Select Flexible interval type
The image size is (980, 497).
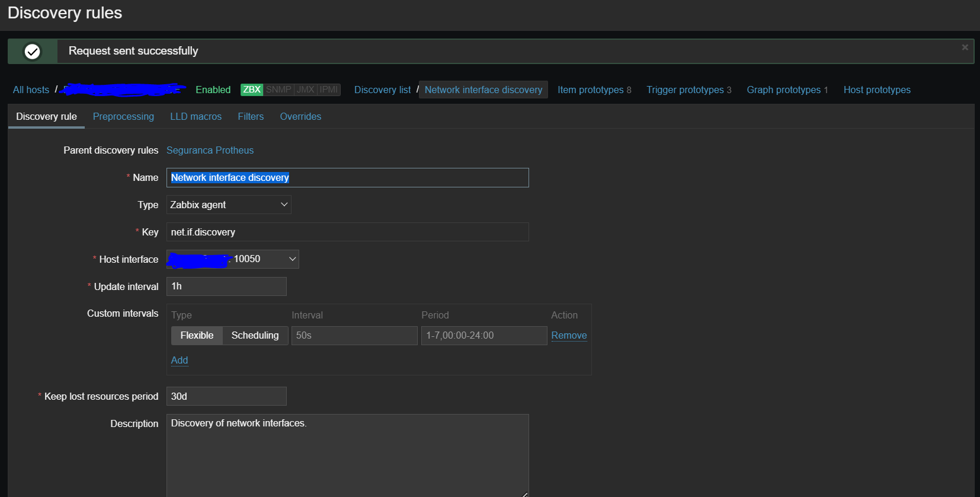[197, 336]
